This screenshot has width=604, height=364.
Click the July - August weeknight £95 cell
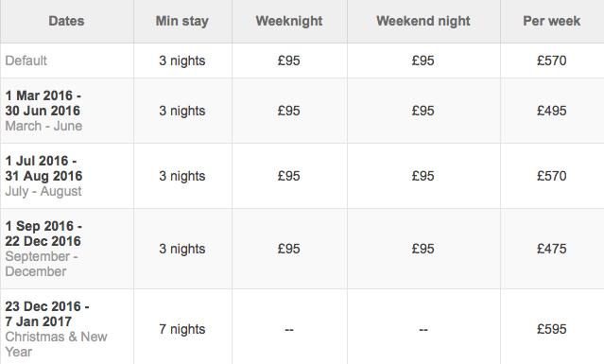point(289,176)
